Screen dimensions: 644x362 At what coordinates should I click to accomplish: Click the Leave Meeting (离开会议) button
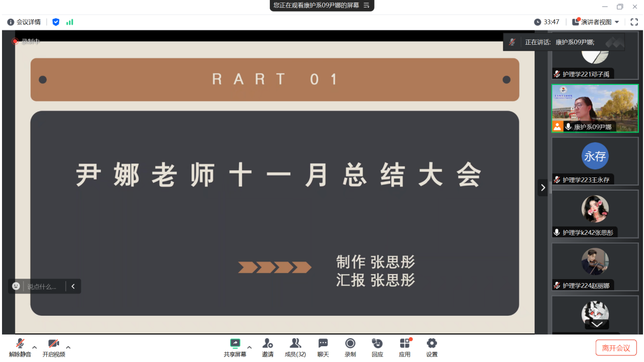click(x=616, y=348)
